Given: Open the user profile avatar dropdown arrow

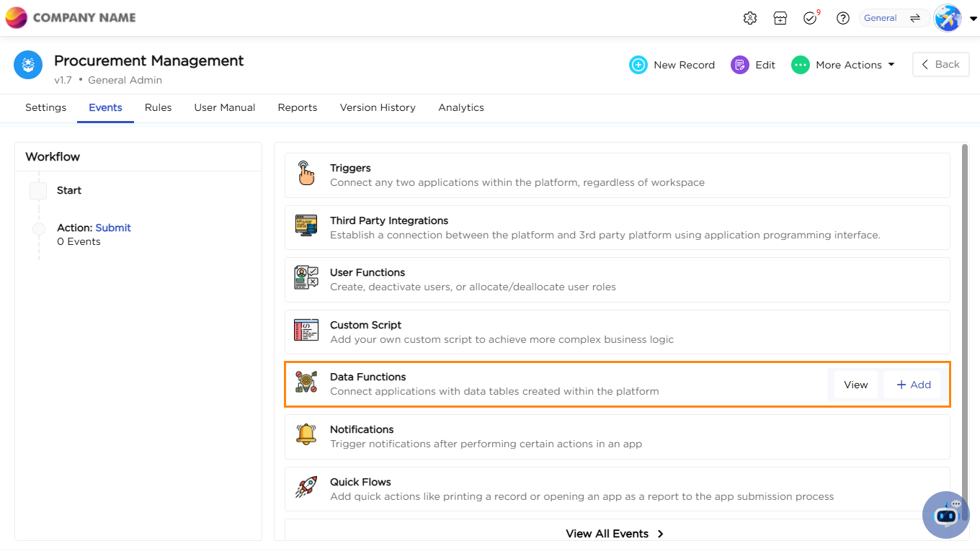Looking at the screenshot, I should point(973,19).
